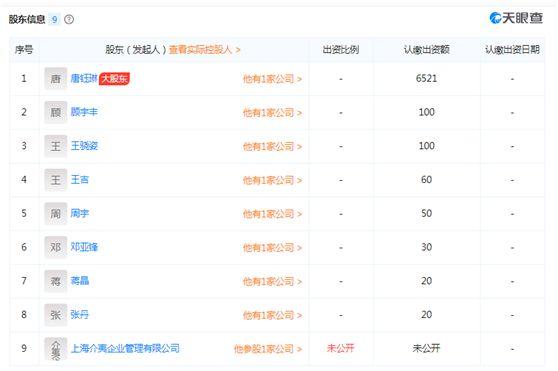Select the 认缴出资额 column header

(426, 49)
